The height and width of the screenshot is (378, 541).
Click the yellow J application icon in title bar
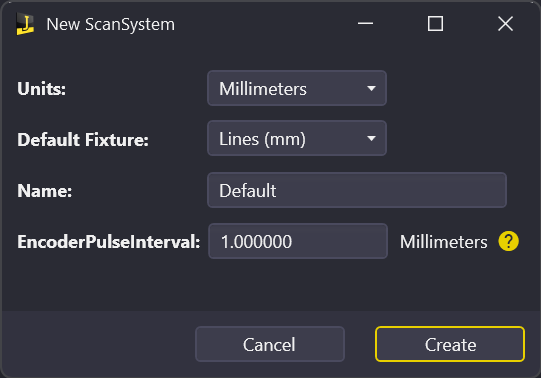coord(25,24)
